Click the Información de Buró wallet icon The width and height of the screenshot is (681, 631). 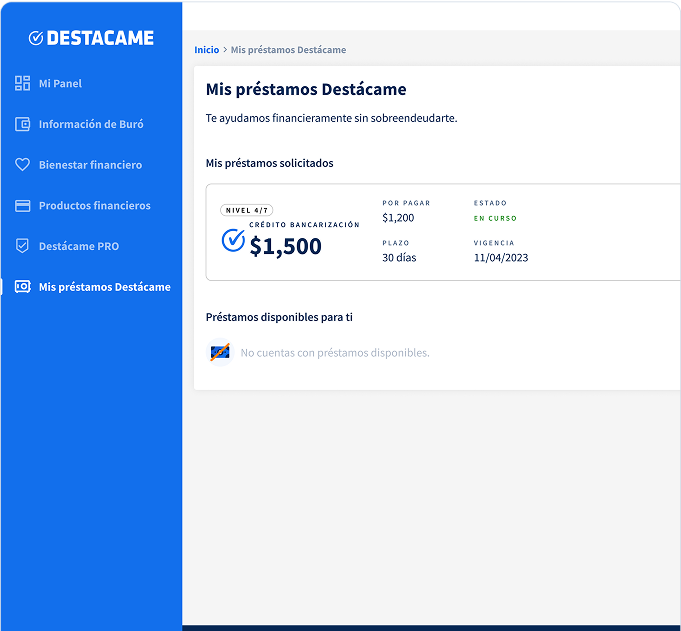pos(22,124)
